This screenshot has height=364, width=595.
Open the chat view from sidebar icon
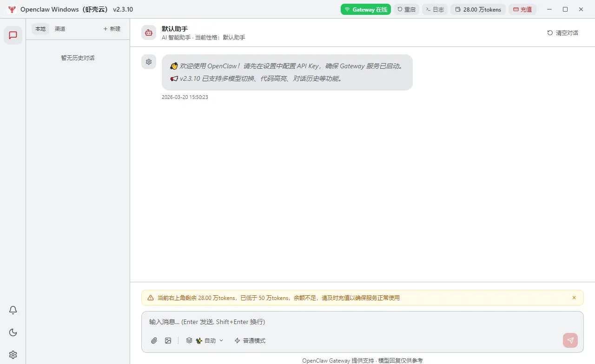(x=13, y=35)
